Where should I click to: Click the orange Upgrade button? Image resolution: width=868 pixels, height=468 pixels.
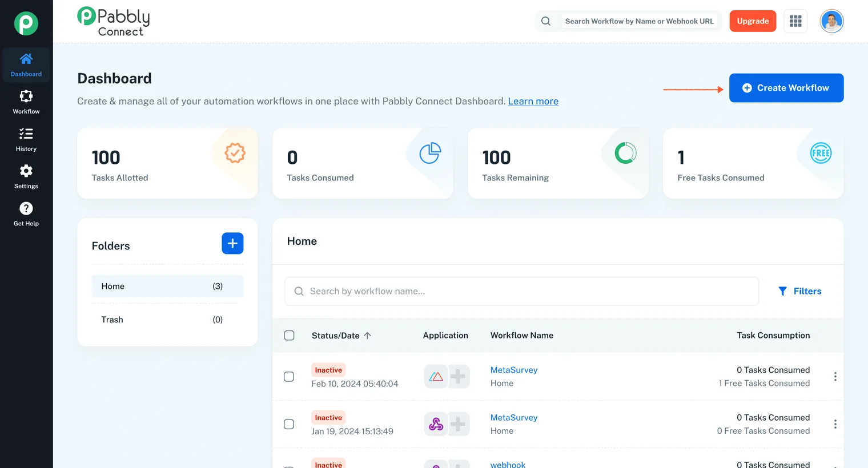click(753, 21)
